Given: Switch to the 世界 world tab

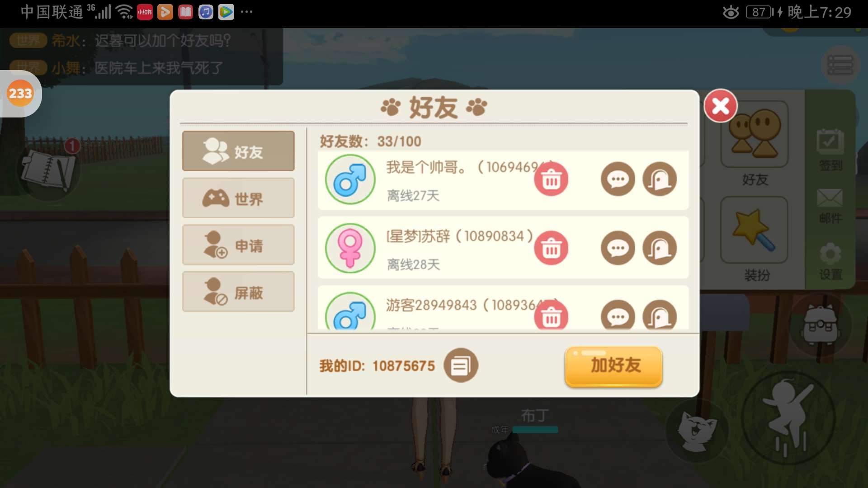Looking at the screenshot, I should (x=238, y=198).
